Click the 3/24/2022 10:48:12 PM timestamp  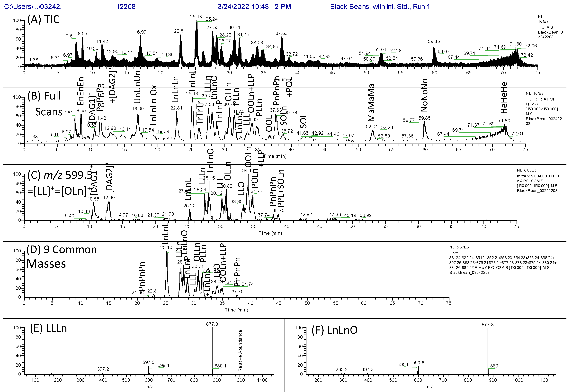coord(254,7)
